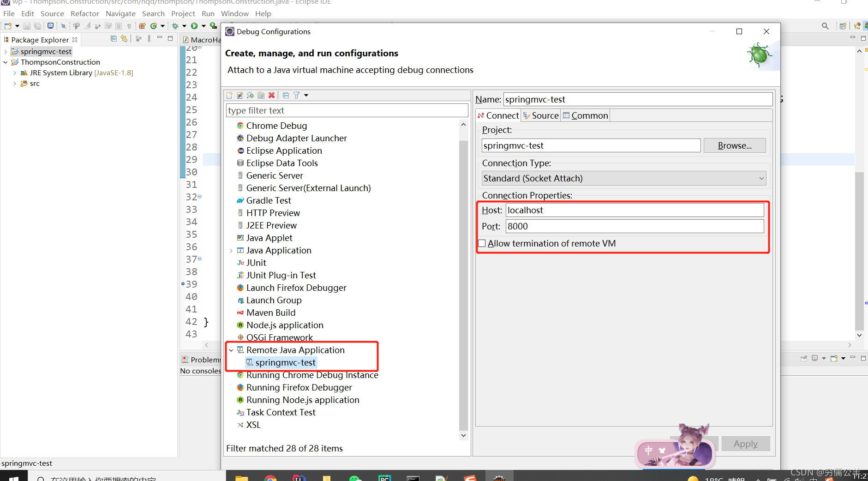This screenshot has width=868, height=481.
Task: Click the New Java Class toolbar icon
Action: pos(154,26)
